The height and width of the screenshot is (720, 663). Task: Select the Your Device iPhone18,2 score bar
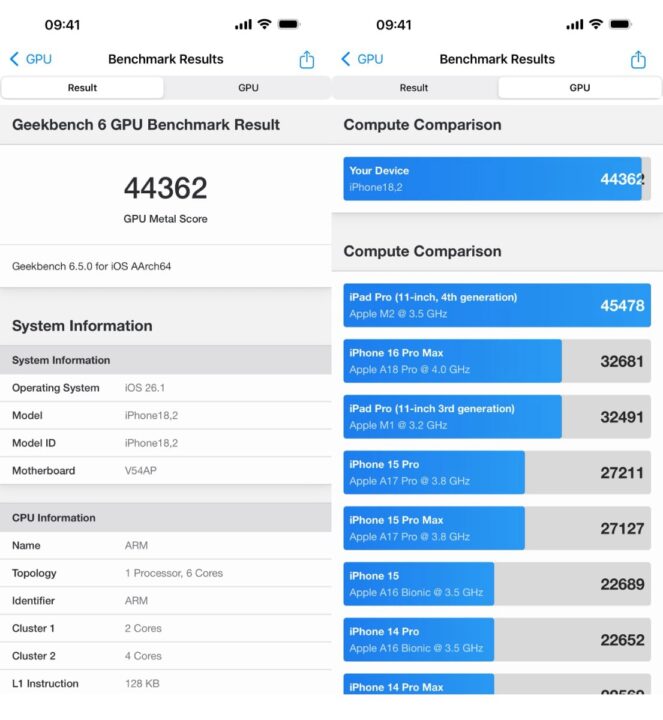coord(496,179)
